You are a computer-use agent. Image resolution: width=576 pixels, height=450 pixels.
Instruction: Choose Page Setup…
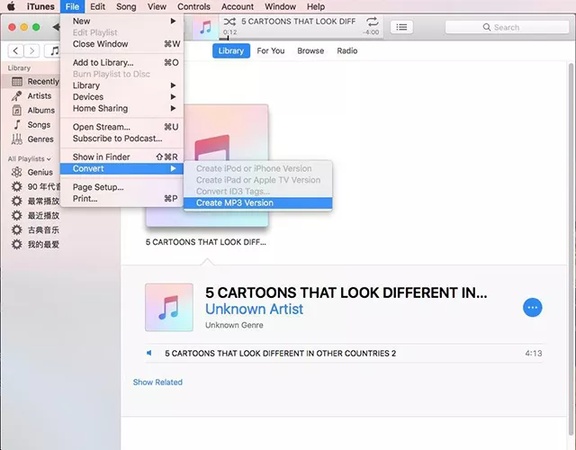(x=122, y=187)
